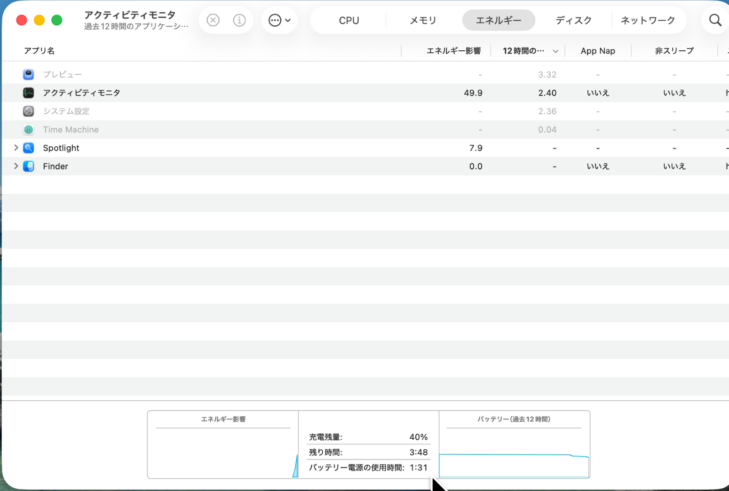This screenshot has height=491, width=729.
Task: Click the アプリ名 column header
Action: pyautogui.click(x=40, y=50)
